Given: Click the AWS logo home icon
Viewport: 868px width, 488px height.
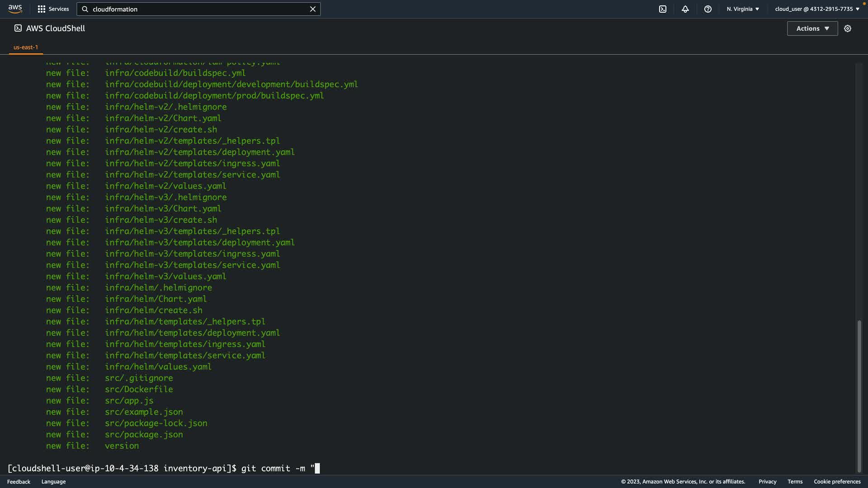Looking at the screenshot, I should [15, 9].
